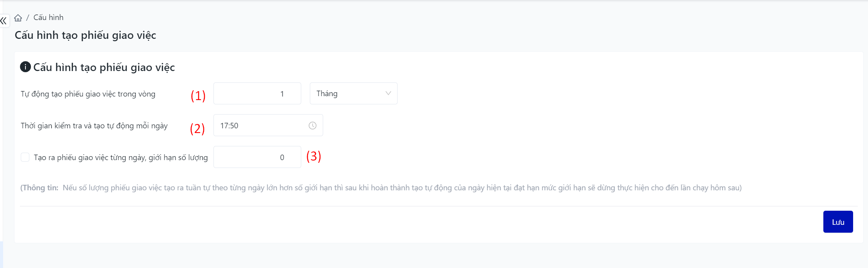Image resolution: width=868 pixels, height=268 pixels.
Task: Open the "Cấu hình" breadcrumb item
Action: pos(49,18)
